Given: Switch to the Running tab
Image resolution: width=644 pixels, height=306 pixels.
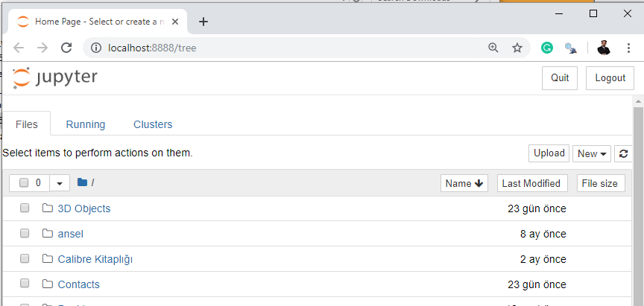Looking at the screenshot, I should [x=86, y=124].
